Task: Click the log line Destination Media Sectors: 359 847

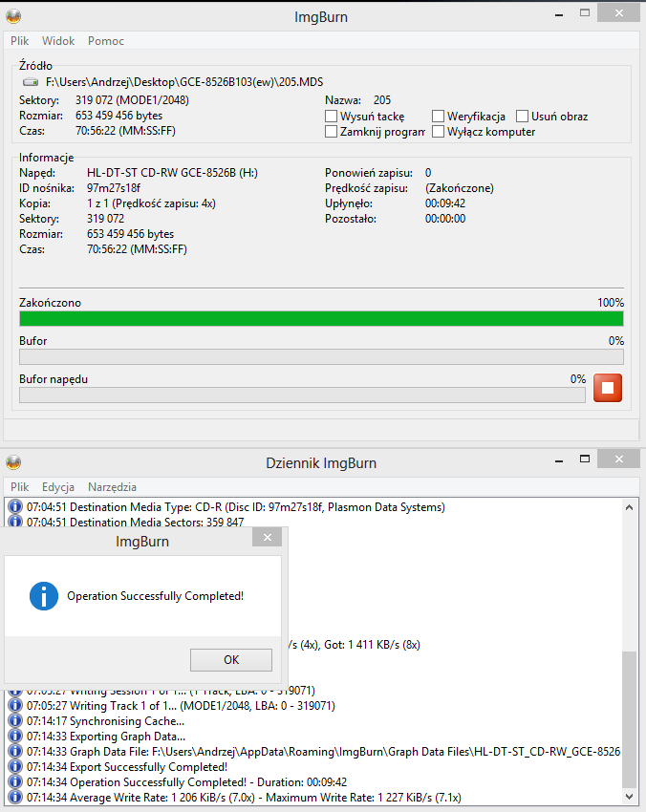Action: click(x=135, y=522)
